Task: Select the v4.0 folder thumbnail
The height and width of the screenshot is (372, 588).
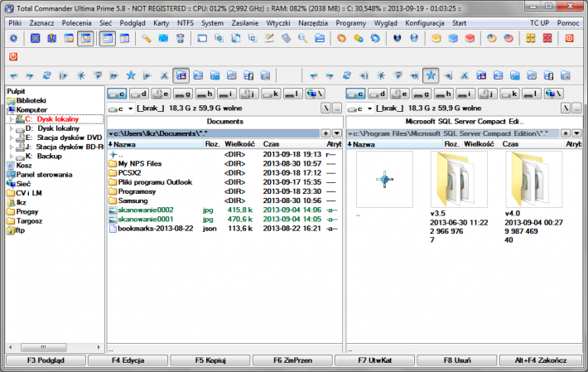Action: tap(533, 179)
